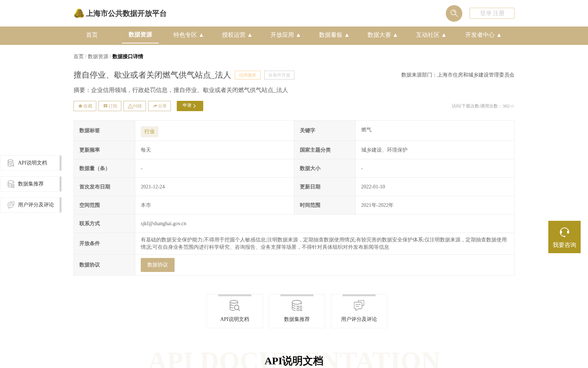The width and height of the screenshot is (588, 368).
Task: Click the user comments icon in sidebar
Action: point(11,205)
